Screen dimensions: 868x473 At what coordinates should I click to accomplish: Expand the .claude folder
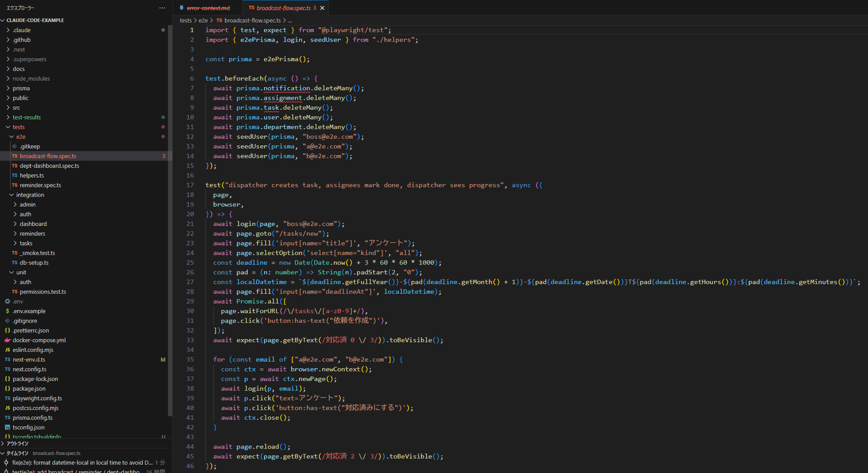point(8,30)
